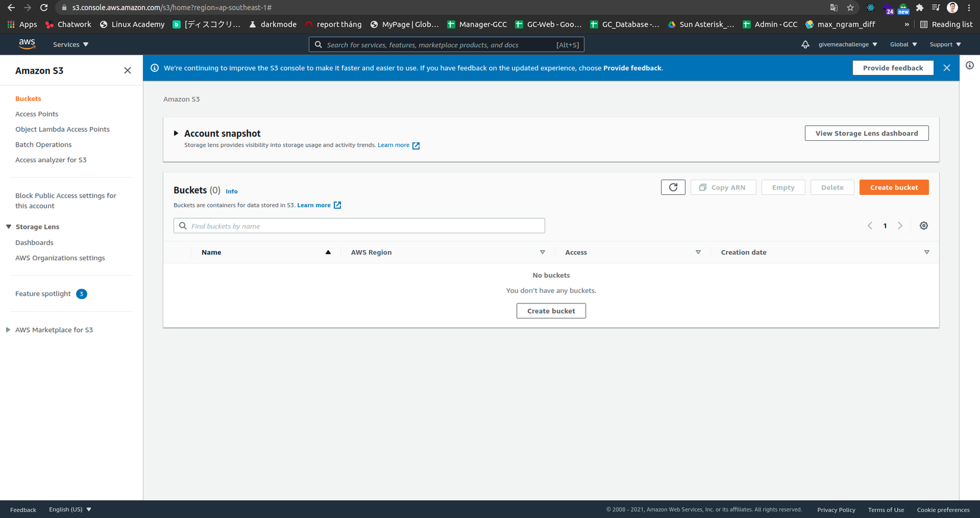This screenshot has height=518, width=980.
Task: Select Buckets in the sidebar
Action: 28,99
